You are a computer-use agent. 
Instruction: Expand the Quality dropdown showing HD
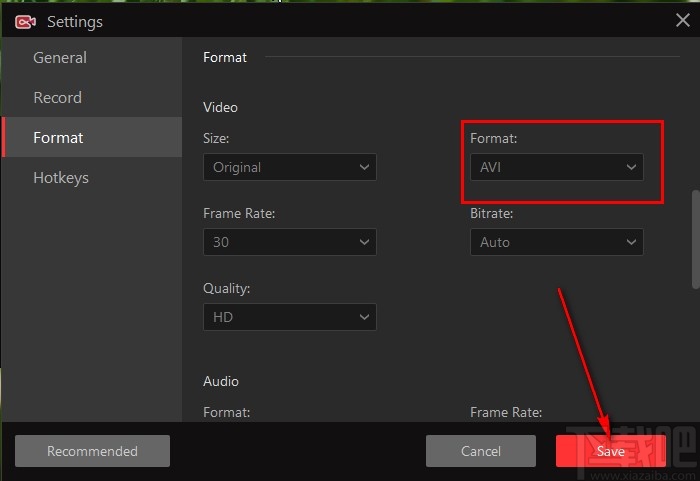point(290,317)
